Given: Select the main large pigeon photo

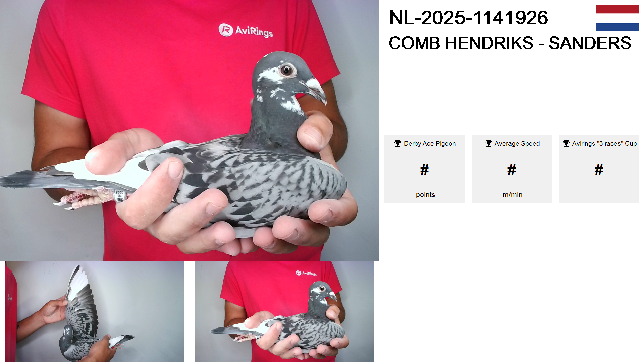Looking at the screenshot, I should click(190, 131).
